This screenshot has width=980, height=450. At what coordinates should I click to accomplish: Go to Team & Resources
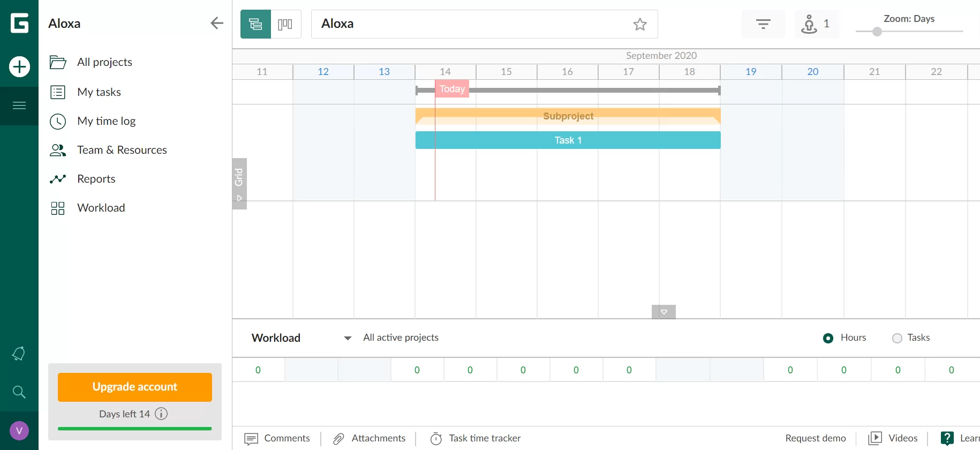[122, 150]
